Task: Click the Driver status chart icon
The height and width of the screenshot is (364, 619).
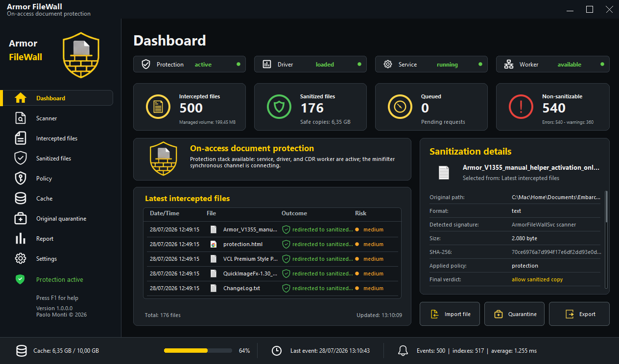Action: [x=267, y=64]
